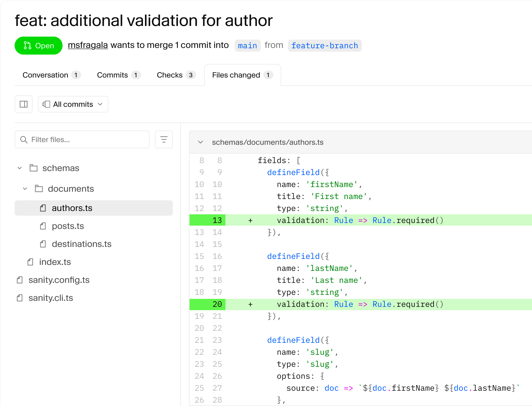Click the sanity.cli.ts file icon
532x406 pixels.
[20, 298]
